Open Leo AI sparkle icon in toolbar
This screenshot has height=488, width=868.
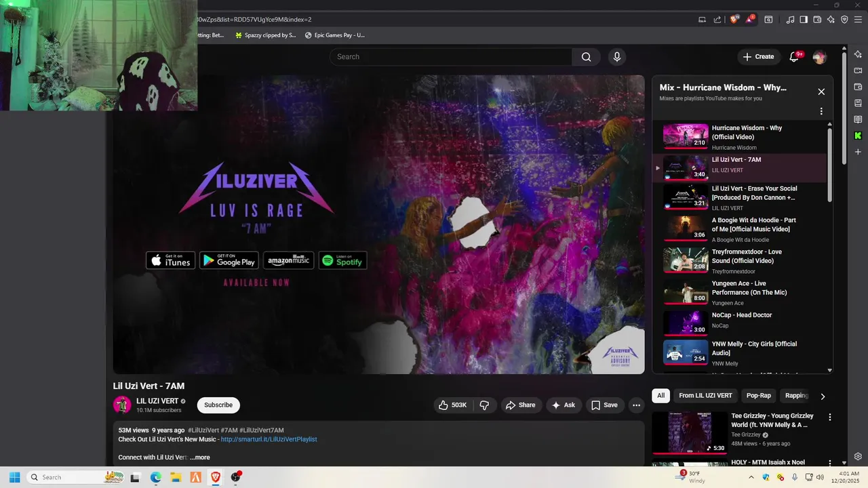pos(831,20)
